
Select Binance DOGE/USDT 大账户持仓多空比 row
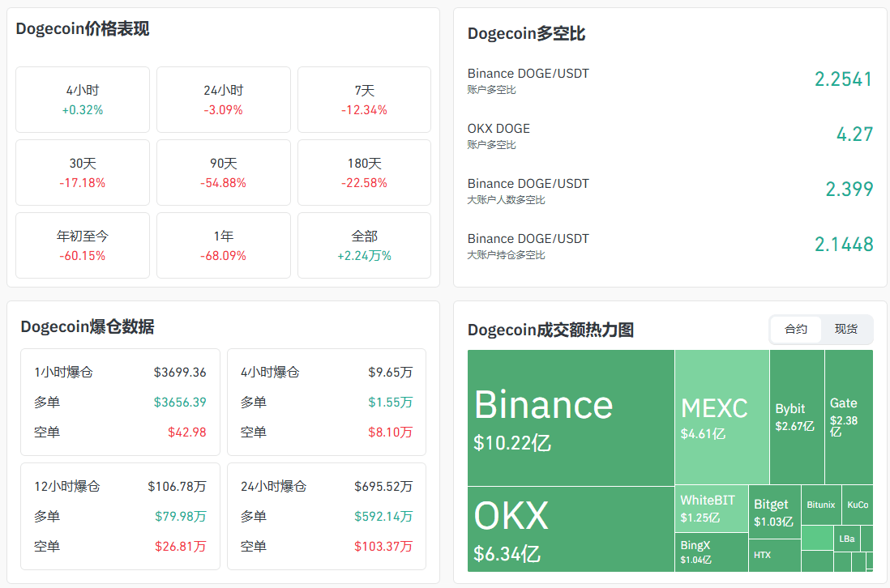[x=670, y=245]
